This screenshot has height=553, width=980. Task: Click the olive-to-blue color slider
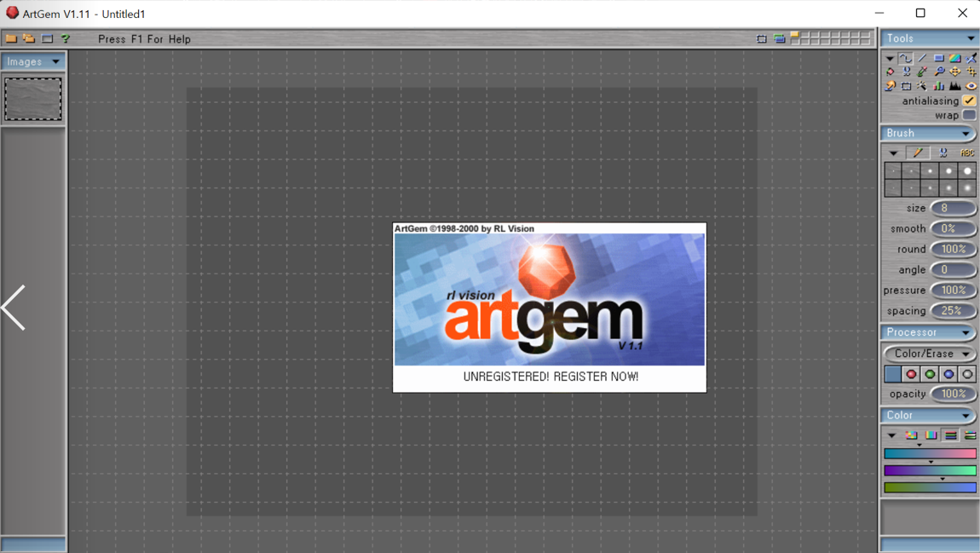[x=930, y=487]
